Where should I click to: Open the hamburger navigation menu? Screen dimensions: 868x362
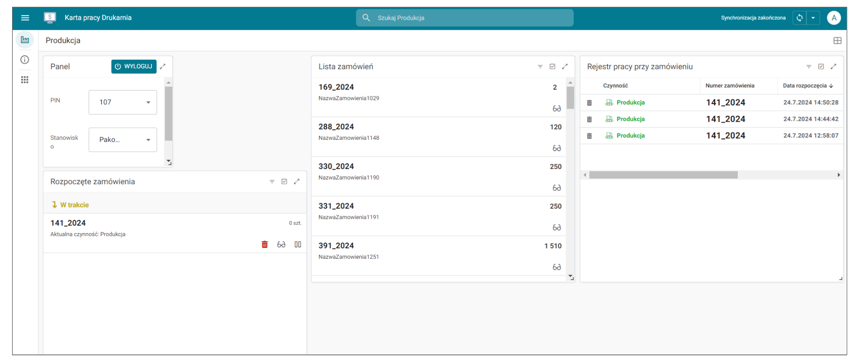[25, 18]
